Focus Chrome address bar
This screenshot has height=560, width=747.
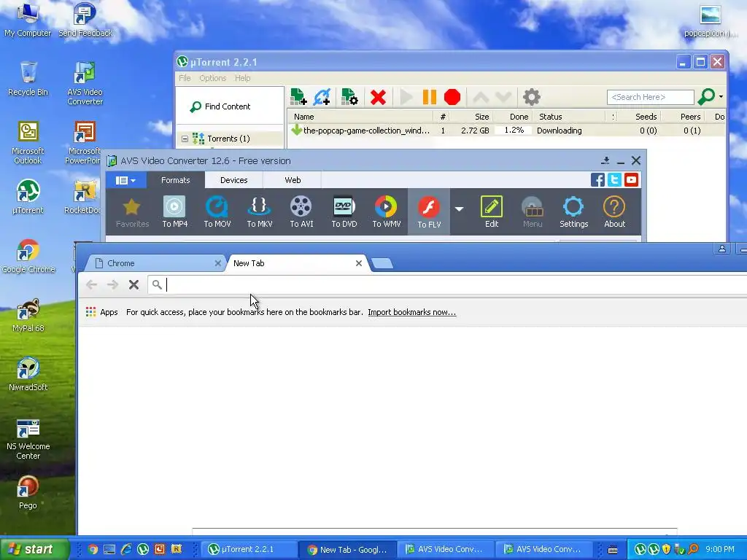coord(448,285)
